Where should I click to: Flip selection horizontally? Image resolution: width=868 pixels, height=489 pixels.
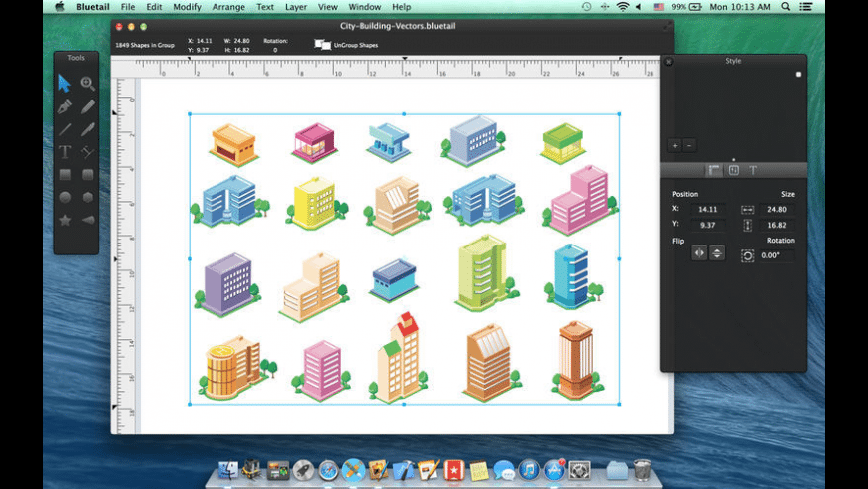699,253
